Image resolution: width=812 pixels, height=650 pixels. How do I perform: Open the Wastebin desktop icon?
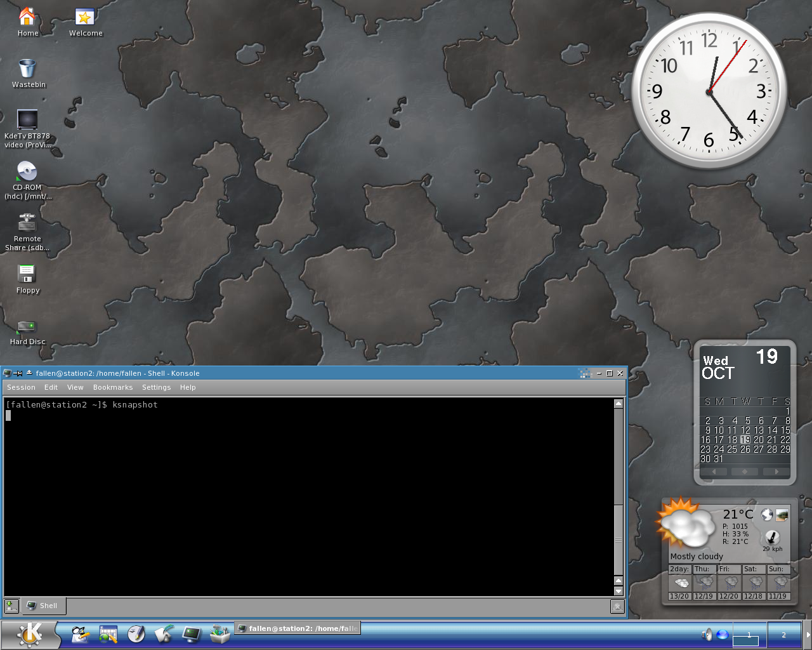(27, 69)
